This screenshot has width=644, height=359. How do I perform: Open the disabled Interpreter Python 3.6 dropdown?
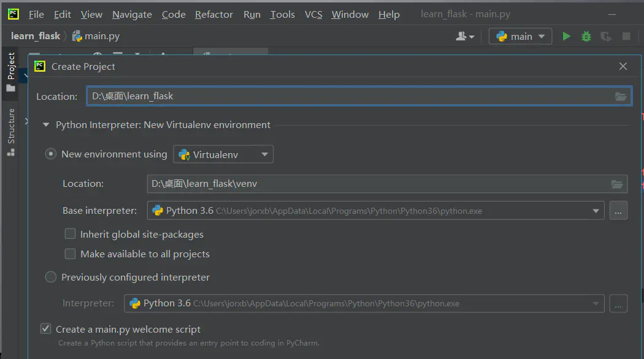tap(364, 303)
